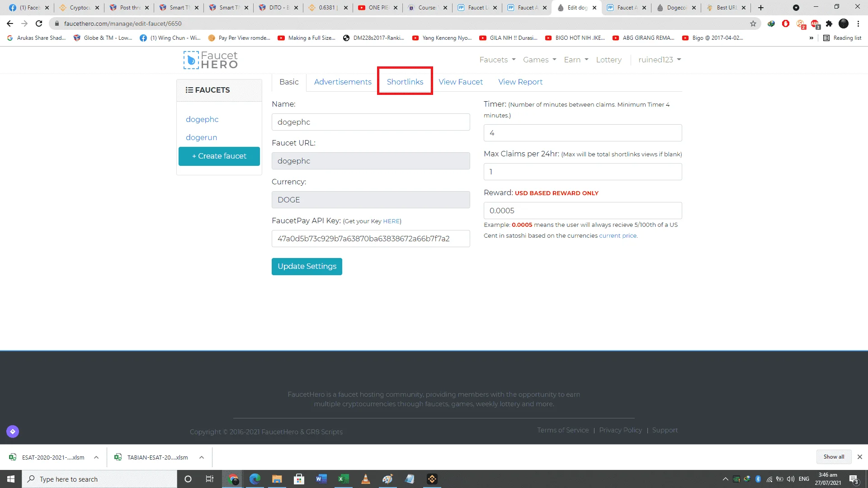Screen dimensions: 868x488
Task: Open Excel from taskbar
Action: (343, 479)
